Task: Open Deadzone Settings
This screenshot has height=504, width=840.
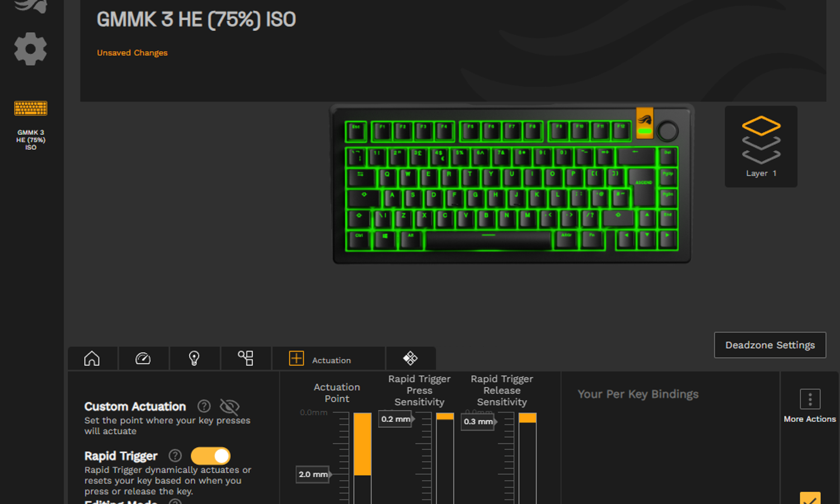Action: (x=770, y=345)
